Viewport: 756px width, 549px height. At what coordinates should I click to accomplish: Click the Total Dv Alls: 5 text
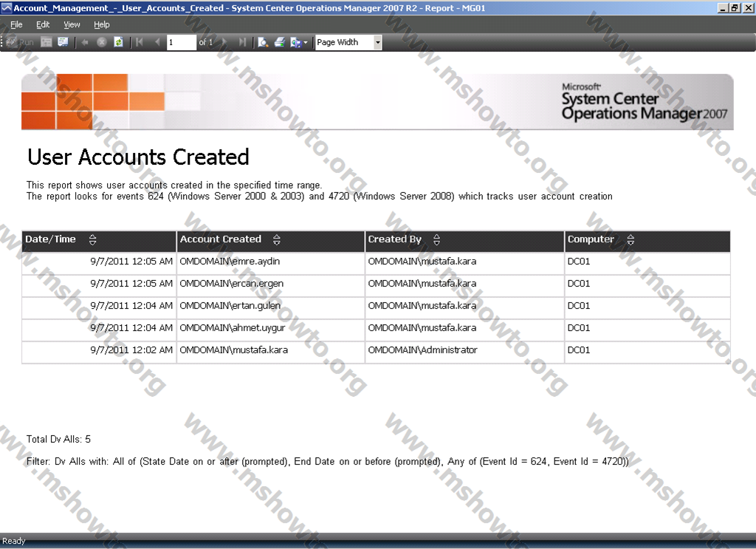(58, 439)
